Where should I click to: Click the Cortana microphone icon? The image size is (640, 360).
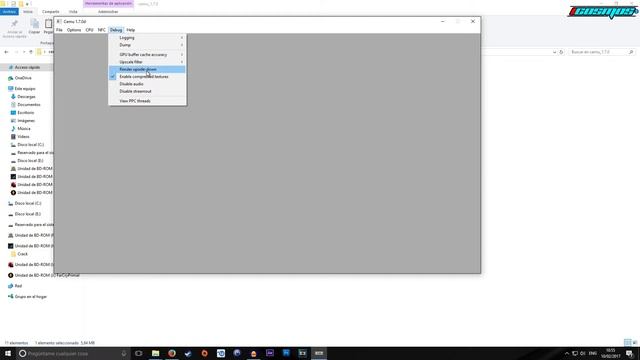(x=124, y=353)
